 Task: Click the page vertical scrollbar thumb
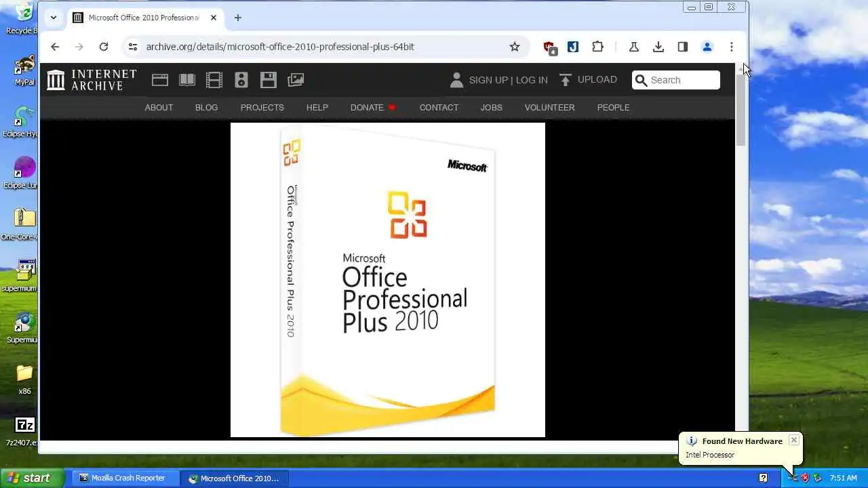click(x=741, y=108)
